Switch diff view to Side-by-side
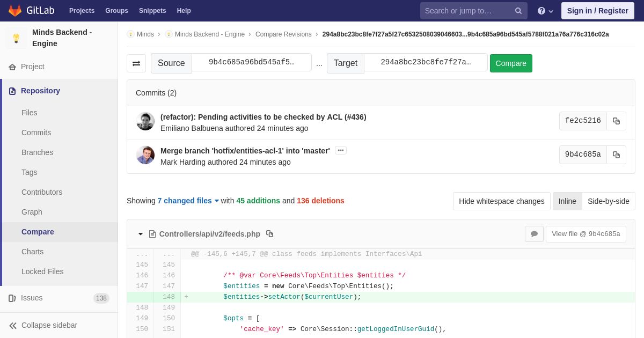644x338 pixels. coord(609,201)
